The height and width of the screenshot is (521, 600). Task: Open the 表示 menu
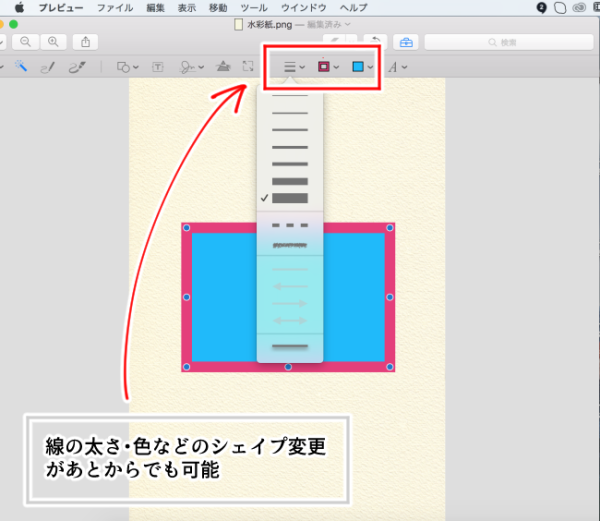point(187,8)
